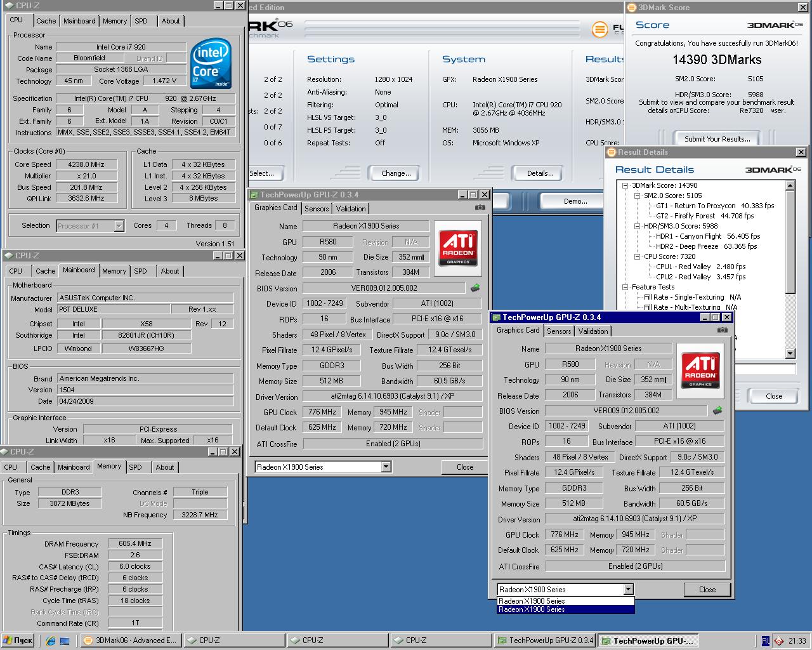
Task: Click the 14390 3DMarks score text
Action: tap(717, 60)
